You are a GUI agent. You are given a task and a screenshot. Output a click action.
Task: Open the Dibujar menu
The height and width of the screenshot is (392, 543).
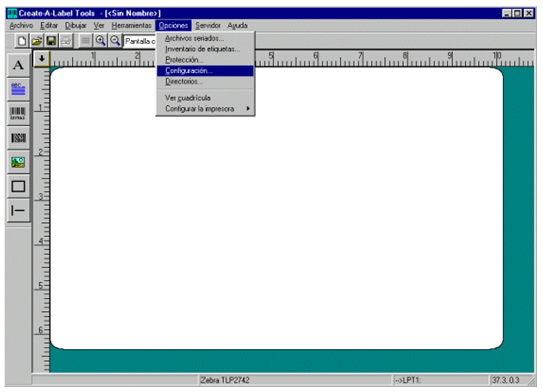75,25
